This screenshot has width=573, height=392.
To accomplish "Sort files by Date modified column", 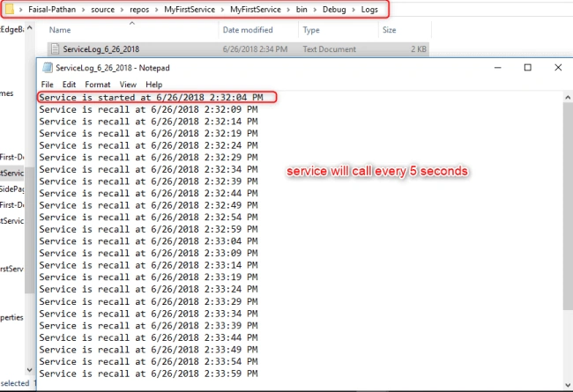I will pyautogui.click(x=248, y=30).
